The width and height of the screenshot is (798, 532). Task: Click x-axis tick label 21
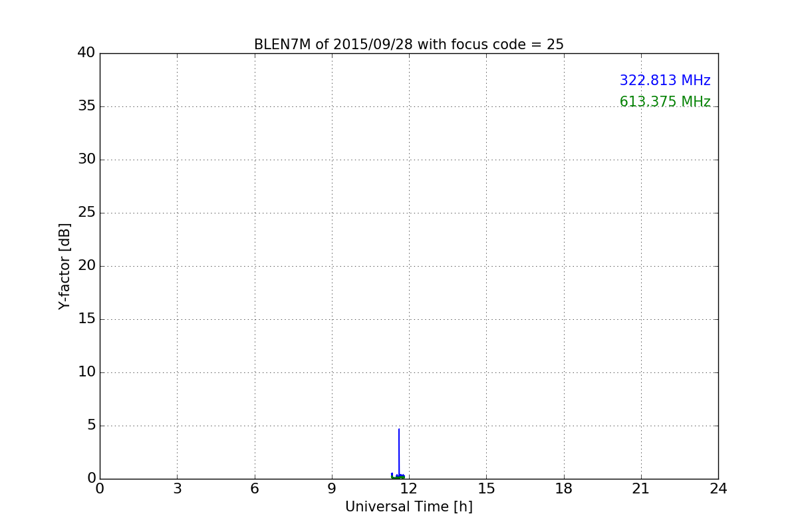[x=641, y=489]
